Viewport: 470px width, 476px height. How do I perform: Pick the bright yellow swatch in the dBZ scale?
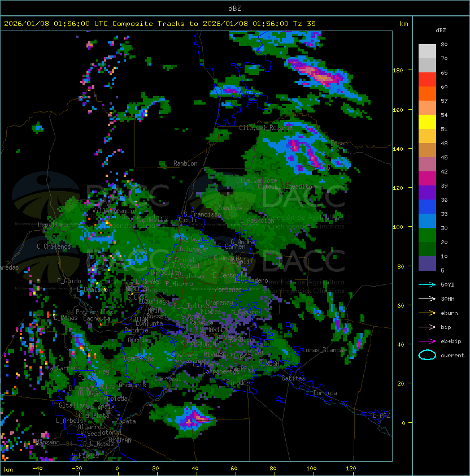tap(427, 122)
